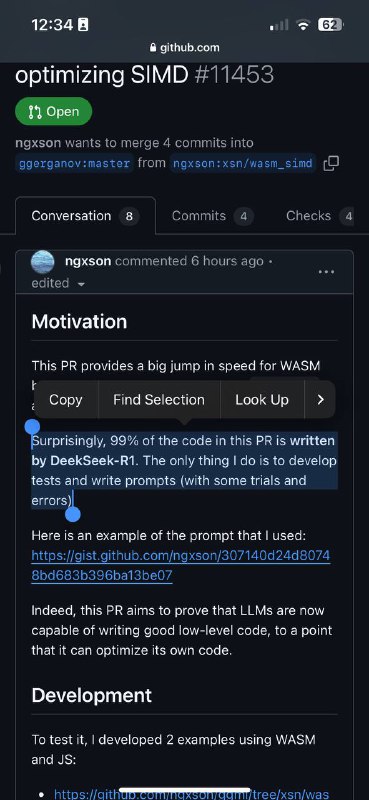Choose Copy from selection menu
Viewport: 369px width, 800px height.
click(66, 399)
